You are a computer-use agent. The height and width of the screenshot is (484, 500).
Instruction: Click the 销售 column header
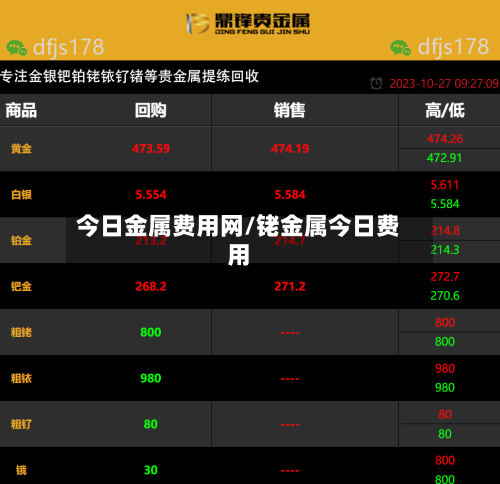[289, 110]
